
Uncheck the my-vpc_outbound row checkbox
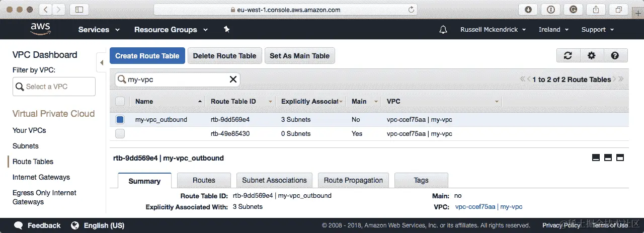coord(120,119)
